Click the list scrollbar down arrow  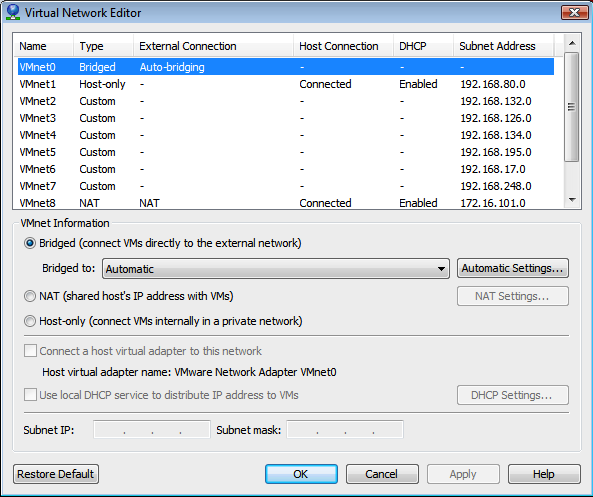(572, 200)
